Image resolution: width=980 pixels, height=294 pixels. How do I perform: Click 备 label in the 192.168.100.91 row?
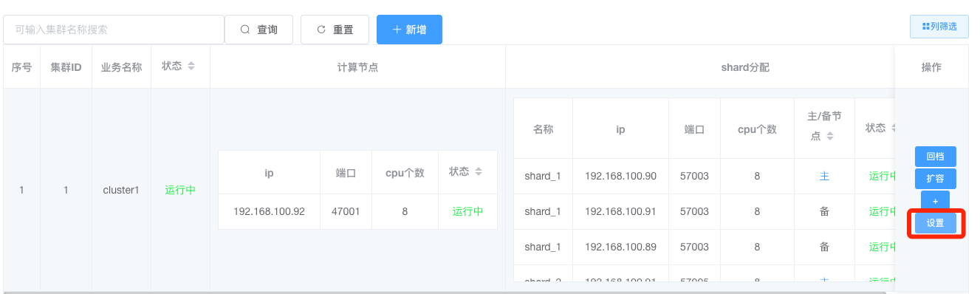[824, 211]
